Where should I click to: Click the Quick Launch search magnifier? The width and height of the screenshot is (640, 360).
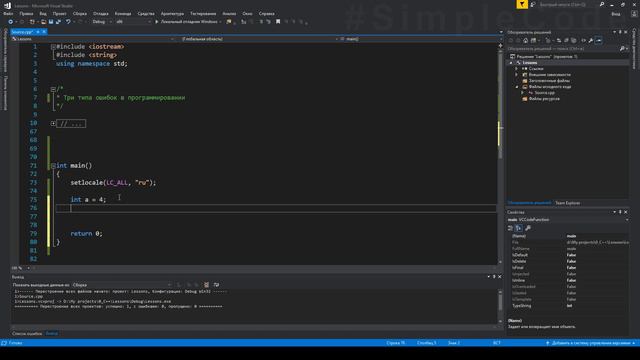(602, 4)
